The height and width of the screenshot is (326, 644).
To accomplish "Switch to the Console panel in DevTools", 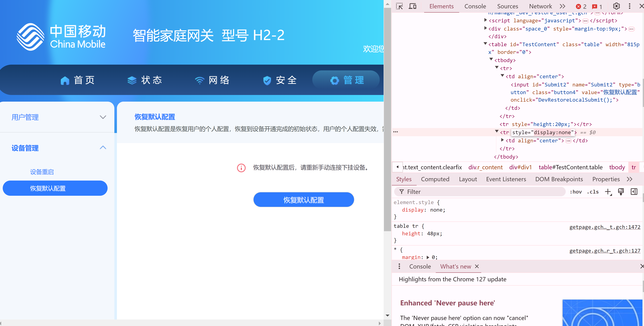I will (475, 6).
